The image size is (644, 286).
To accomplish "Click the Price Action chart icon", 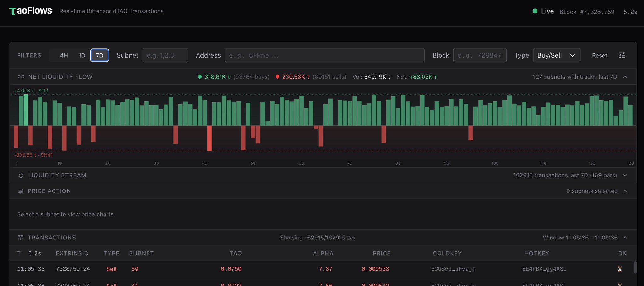I will click(20, 191).
